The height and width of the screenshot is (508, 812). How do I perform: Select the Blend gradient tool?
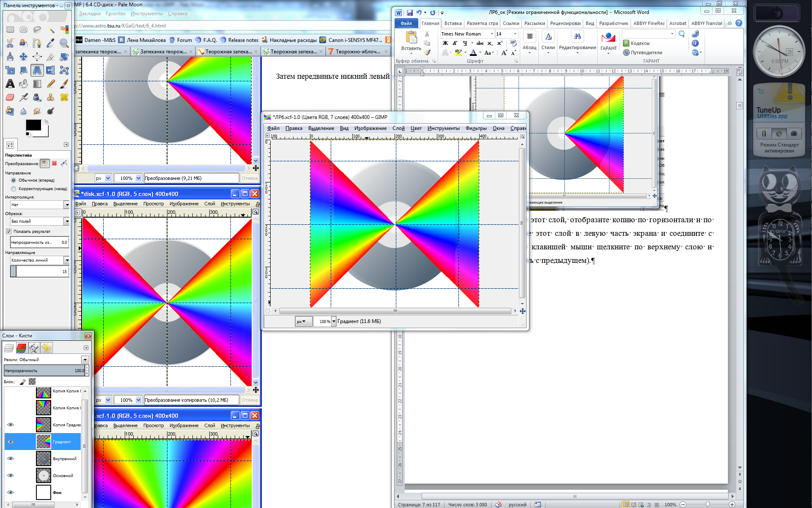37,84
